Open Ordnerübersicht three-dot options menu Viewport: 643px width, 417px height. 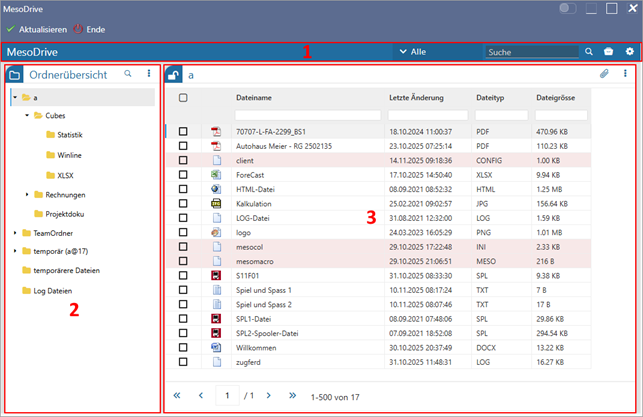149,74
